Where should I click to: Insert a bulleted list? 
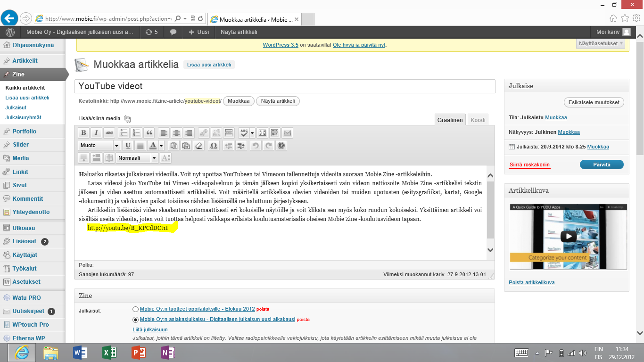(x=124, y=133)
